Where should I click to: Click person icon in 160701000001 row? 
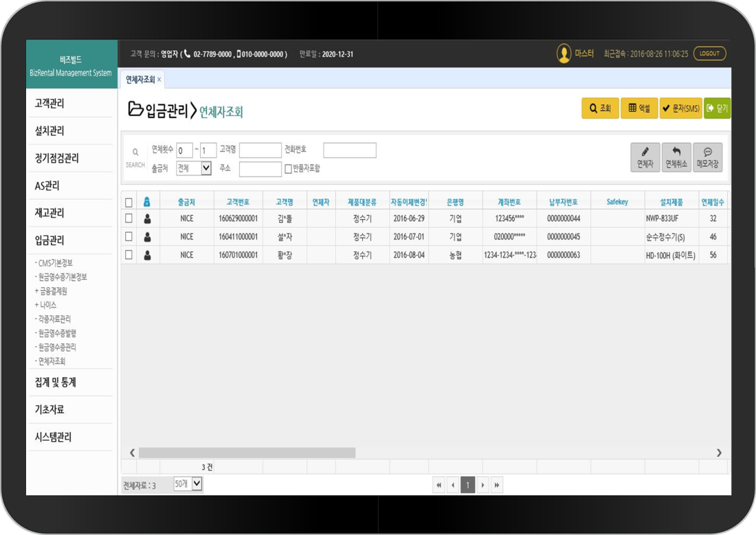tap(148, 255)
